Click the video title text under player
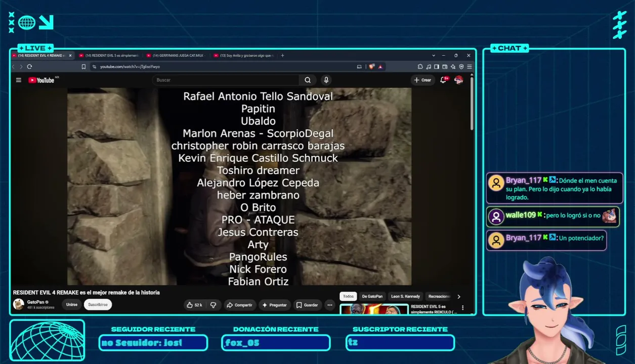 [x=87, y=293]
